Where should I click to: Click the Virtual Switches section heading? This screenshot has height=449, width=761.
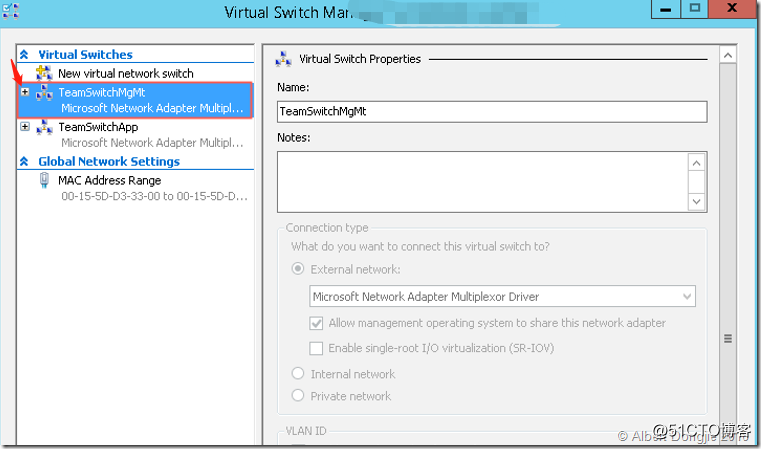click(85, 54)
